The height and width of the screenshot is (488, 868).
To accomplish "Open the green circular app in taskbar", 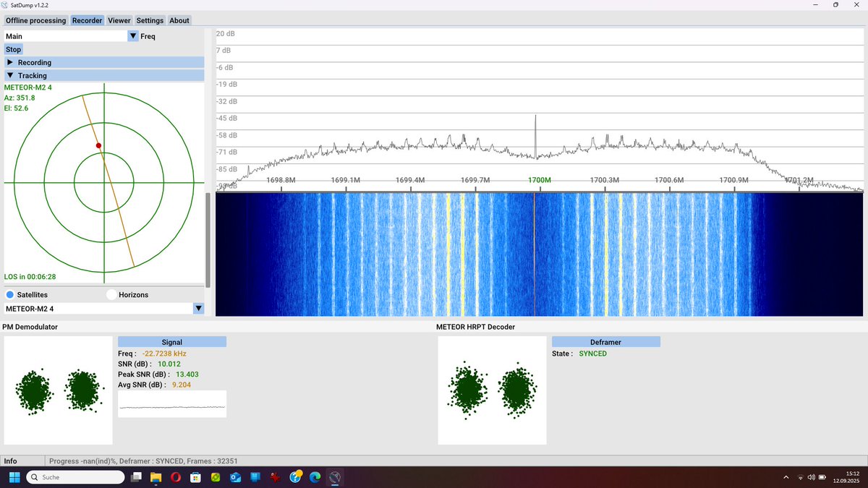I will (x=216, y=477).
